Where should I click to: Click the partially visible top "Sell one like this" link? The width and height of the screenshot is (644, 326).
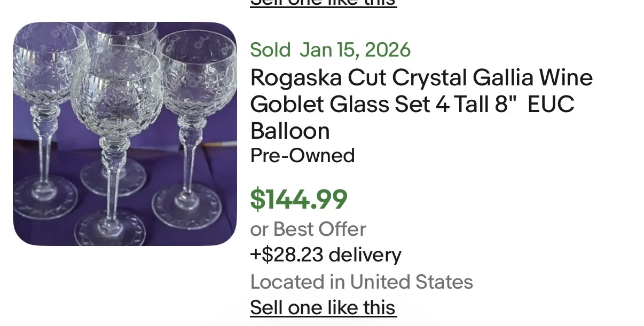click(x=323, y=3)
